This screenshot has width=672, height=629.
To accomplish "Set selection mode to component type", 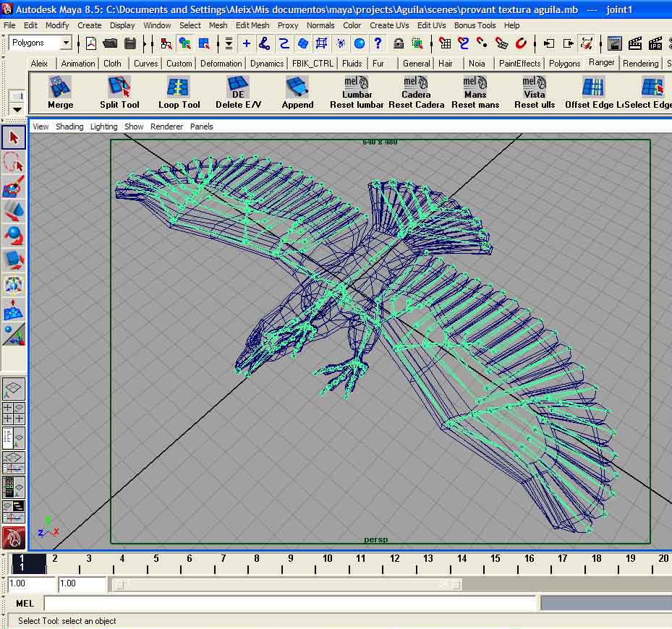I will pos(204,43).
